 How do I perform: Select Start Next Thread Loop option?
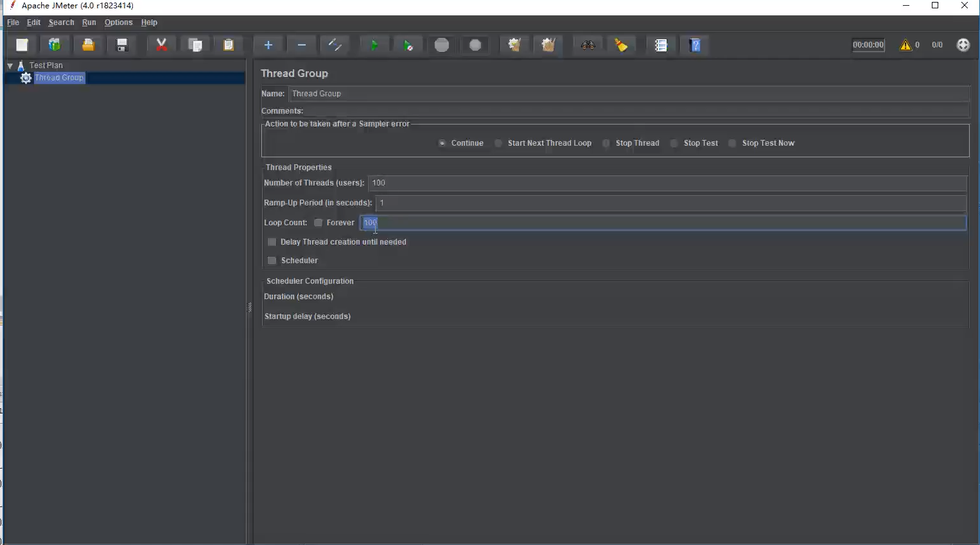click(498, 143)
